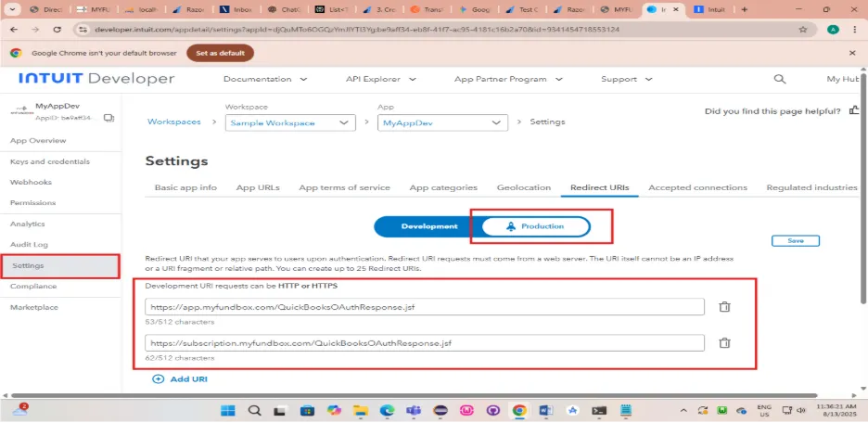The width and height of the screenshot is (868, 423).
Task: Open Webhooks in the sidebar
Action: [31, 182]
